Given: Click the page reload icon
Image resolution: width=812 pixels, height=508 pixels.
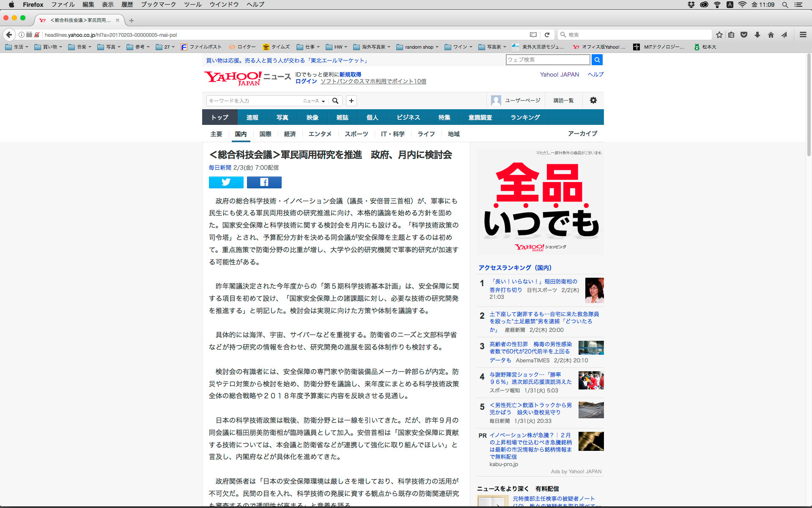Looking at the screenshot, I should pyautogui.click(x=547, y=35).
